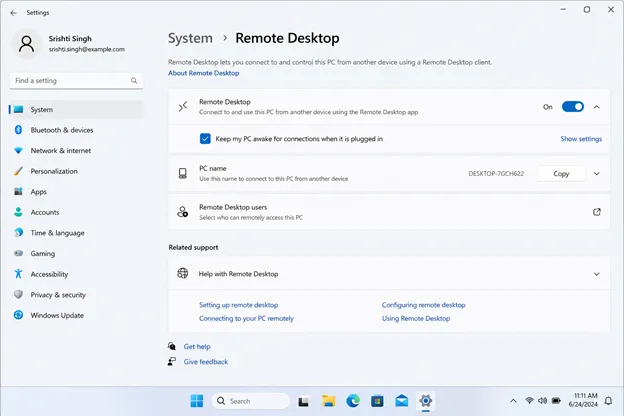Image resolution: width=624 pixels, height=416 pixels.
Task: Open Microsoft Store from taskbar
Action: click(x=377, y=401)
